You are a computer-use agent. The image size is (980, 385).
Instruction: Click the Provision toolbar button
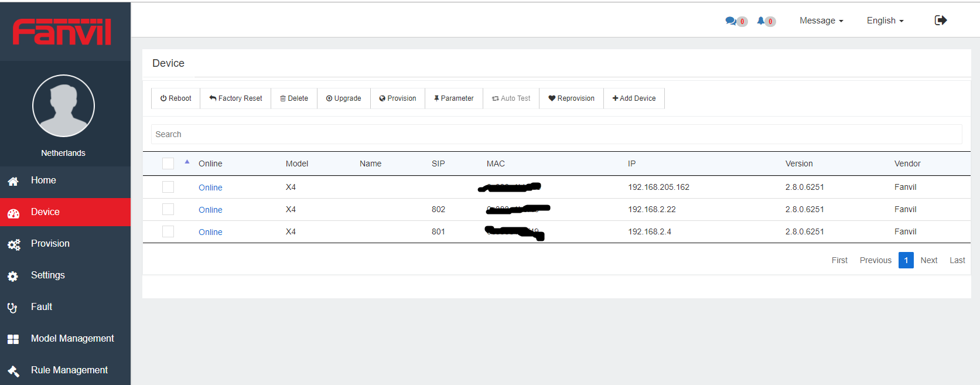(398, 98)
